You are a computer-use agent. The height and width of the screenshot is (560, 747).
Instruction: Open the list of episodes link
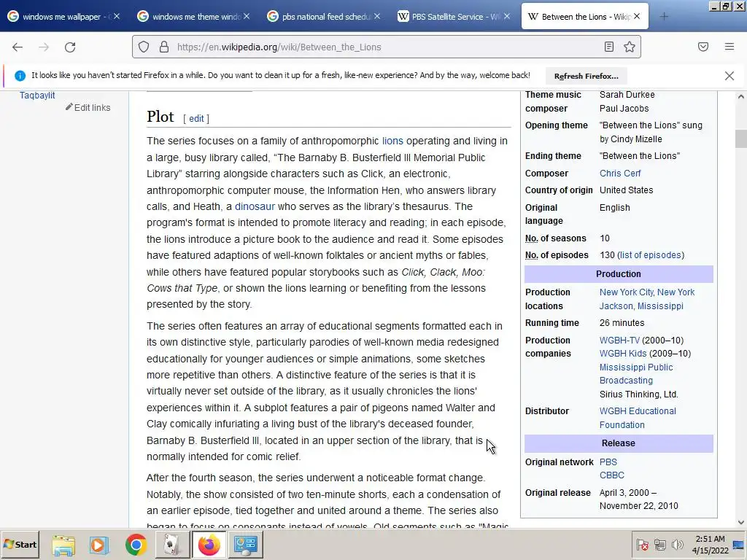(x=650, y=255)
